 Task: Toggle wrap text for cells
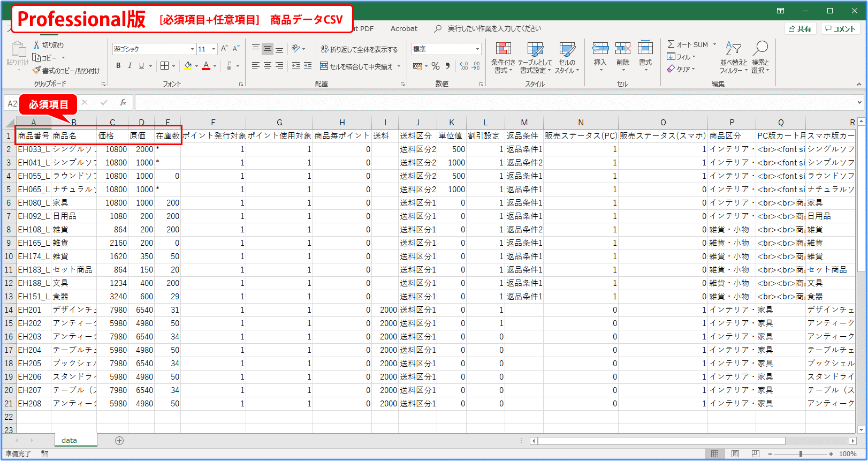[360, 49]
